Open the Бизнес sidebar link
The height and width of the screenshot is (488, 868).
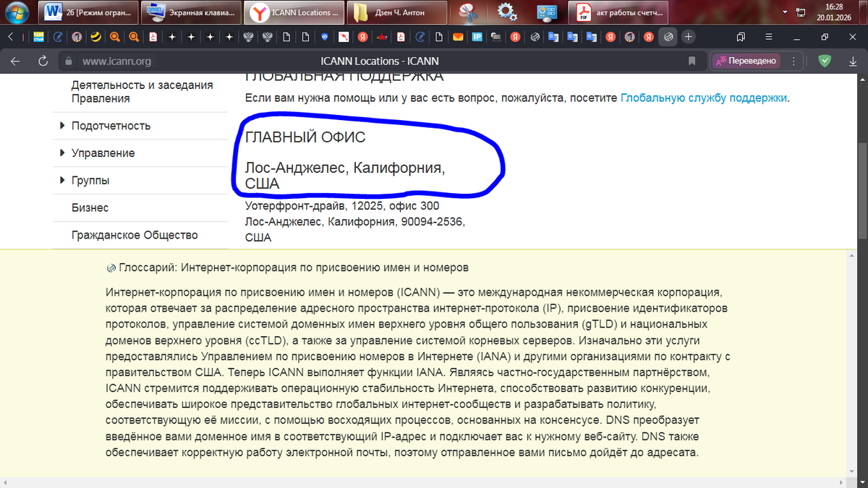pos(90,208)
